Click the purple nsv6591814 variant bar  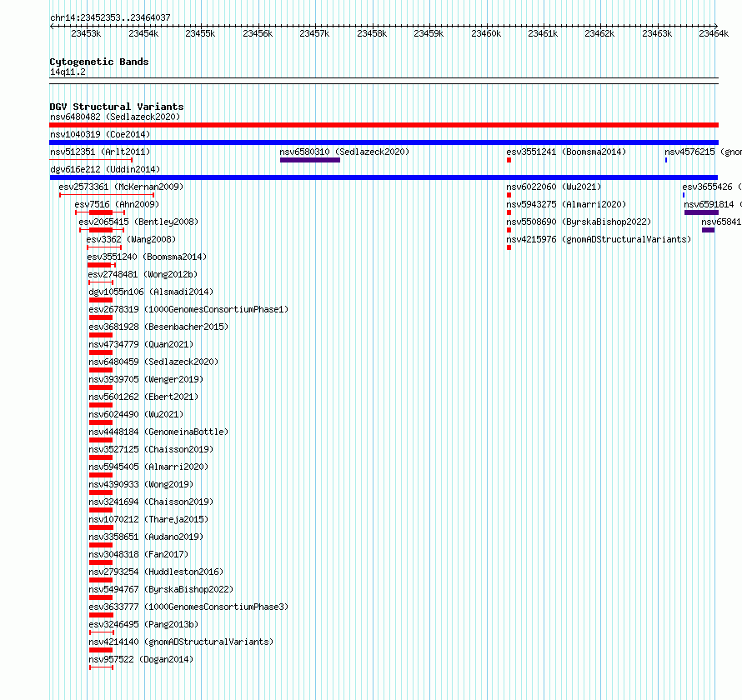(x=701, y=212)
